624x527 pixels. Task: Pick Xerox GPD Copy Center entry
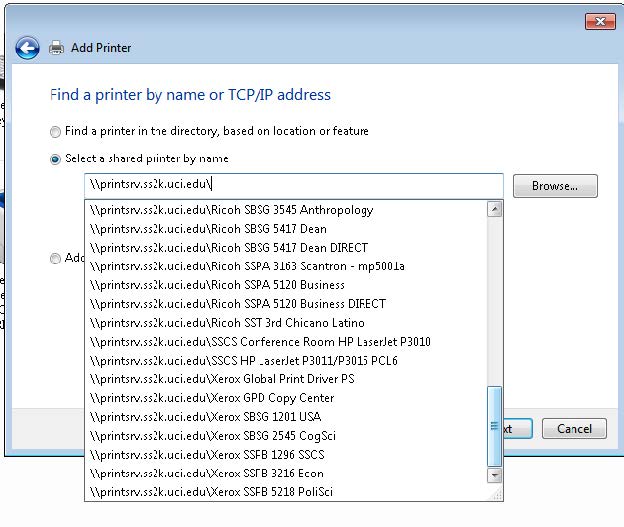(x=212, y=398)
